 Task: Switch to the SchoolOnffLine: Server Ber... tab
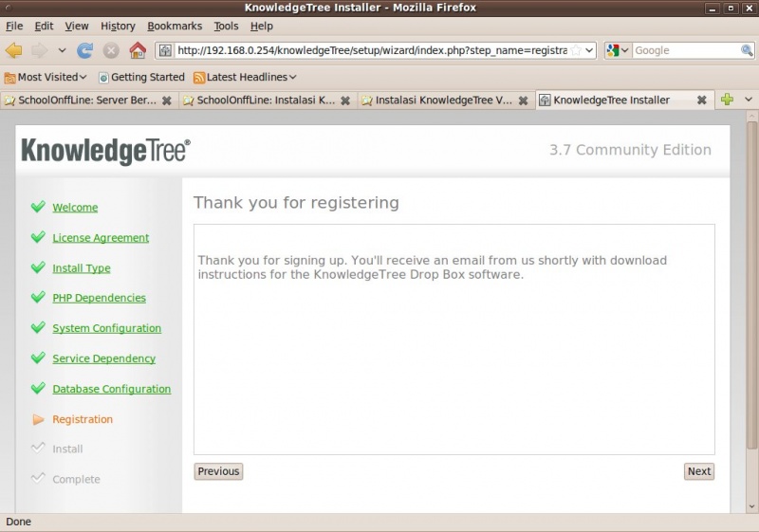(88, 101)
